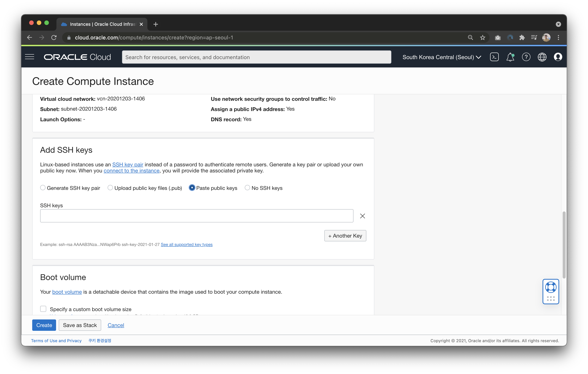The image size is (588, 374).
Task: Remove the SSH key field with X
Action: click(x=362, y=216)
